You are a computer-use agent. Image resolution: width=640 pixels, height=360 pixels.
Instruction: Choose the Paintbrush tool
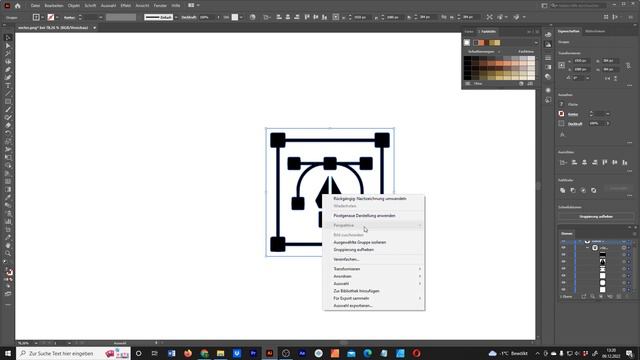[x=8, y=109]
